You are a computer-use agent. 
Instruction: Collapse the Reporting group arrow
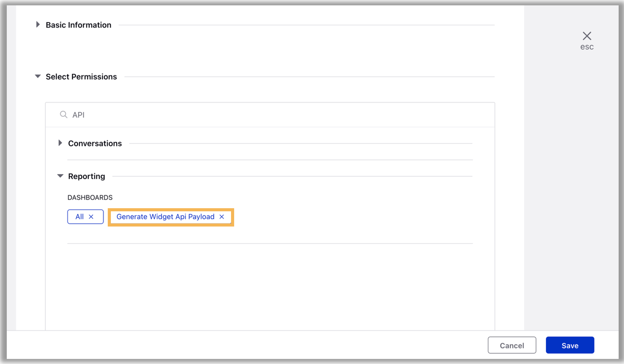60,176
